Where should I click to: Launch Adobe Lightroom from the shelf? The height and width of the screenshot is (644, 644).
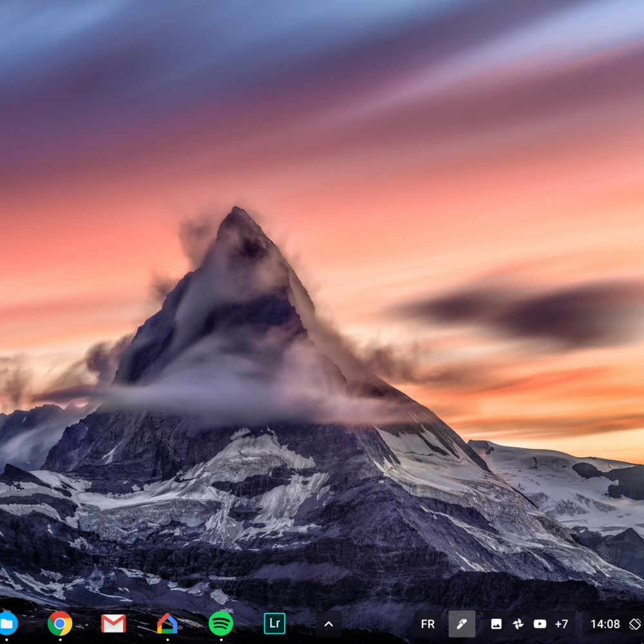274,623
